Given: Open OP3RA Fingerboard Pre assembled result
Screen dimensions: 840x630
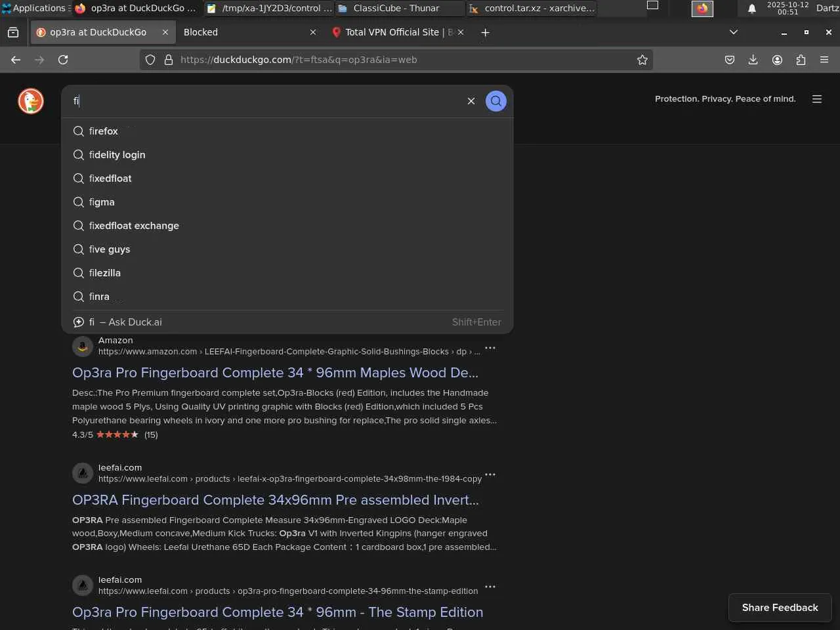Looking at the screenshot, I should 276,500.
